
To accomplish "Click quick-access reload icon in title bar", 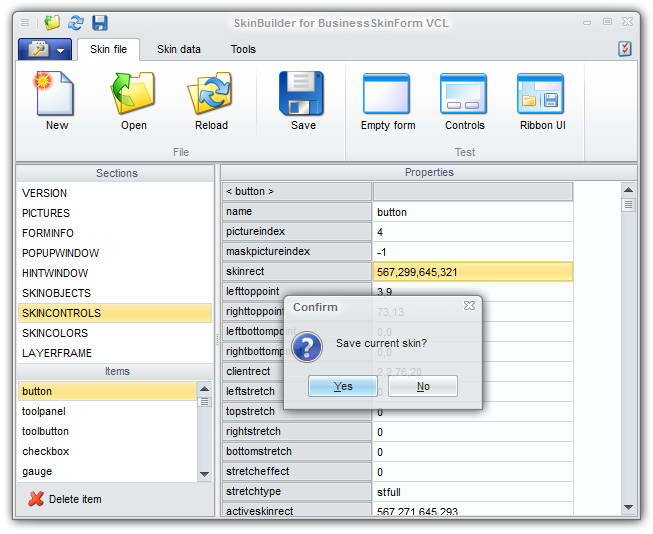I will (76, 22).
